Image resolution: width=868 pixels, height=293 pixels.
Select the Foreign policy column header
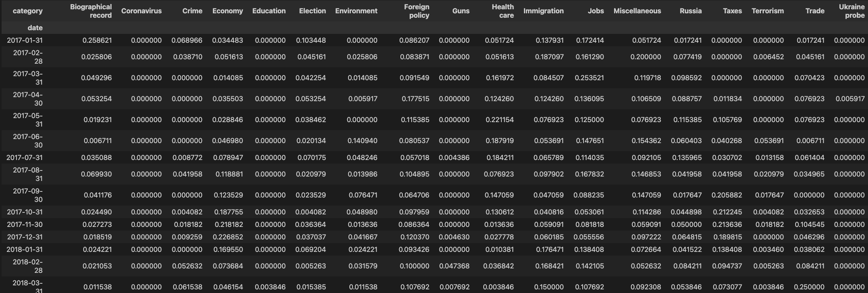pos(416,11)
